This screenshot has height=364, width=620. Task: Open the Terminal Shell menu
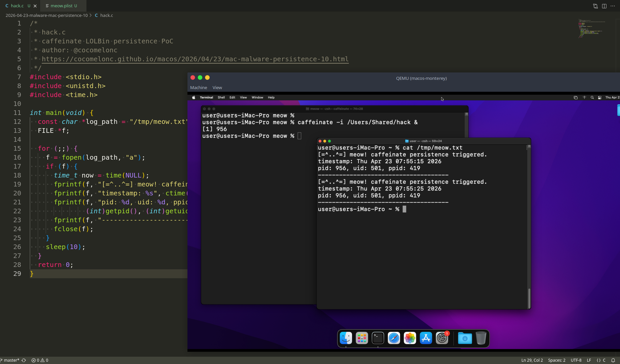(x=221, y=97)
